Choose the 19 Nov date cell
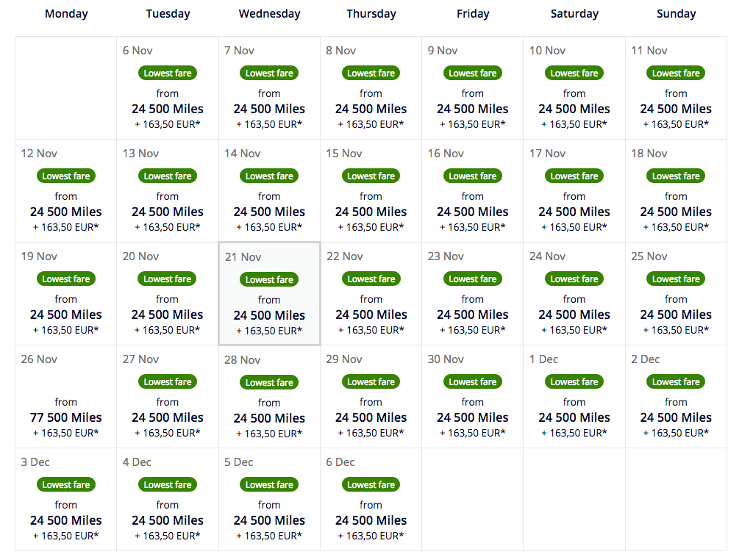This screenshot has height=560, width=753. point(66,294)
